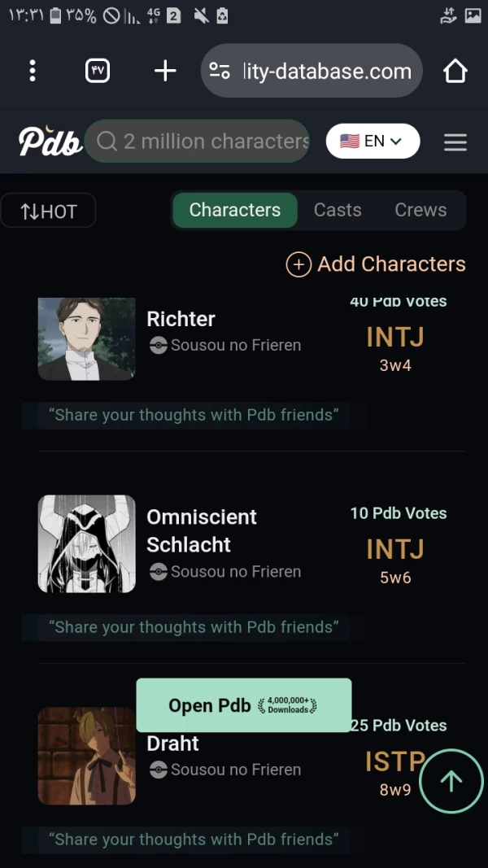Open the browser three-dot menu
Viewport: 488px width, 868px height.
coord(33,71)
